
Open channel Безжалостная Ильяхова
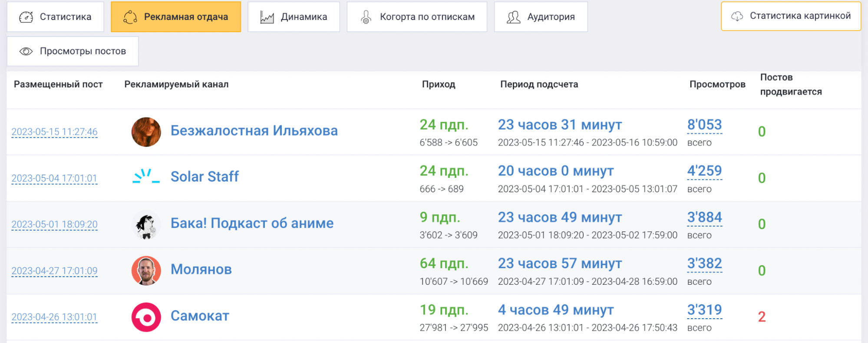254,130
